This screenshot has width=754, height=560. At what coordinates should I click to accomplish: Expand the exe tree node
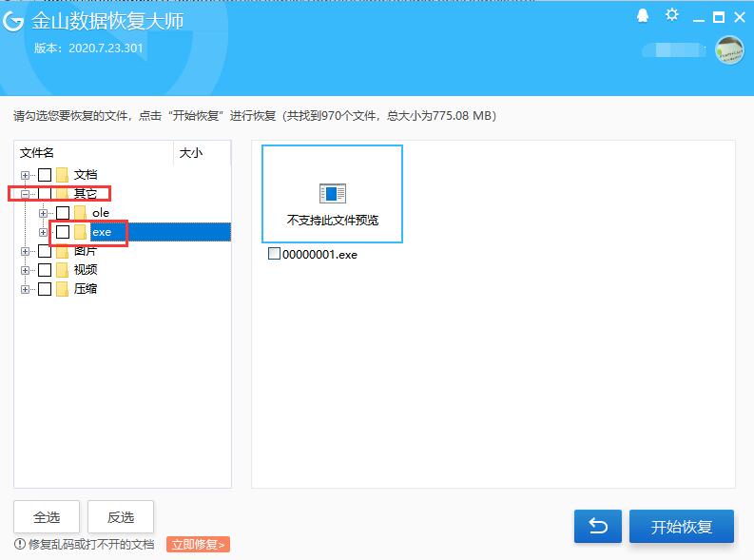click(44, 233)
